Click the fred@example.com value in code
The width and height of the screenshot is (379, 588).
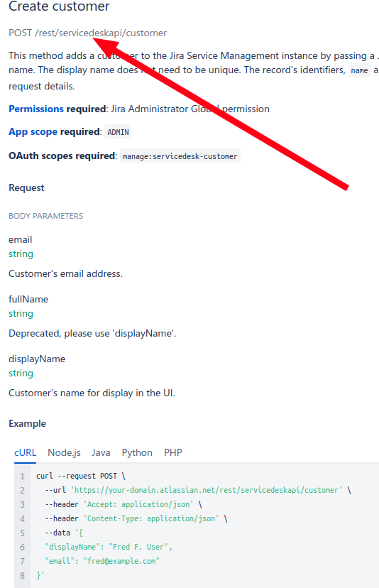tap(121, 562)
